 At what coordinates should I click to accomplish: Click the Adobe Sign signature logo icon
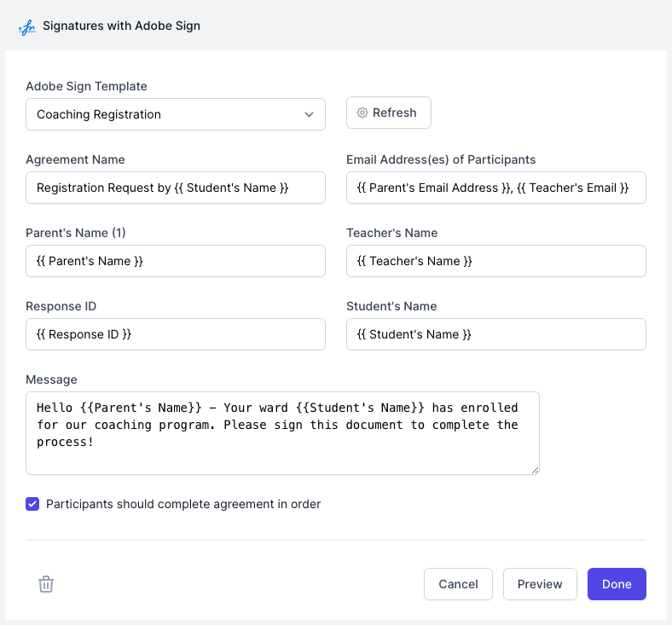click(x=27, y=27)
